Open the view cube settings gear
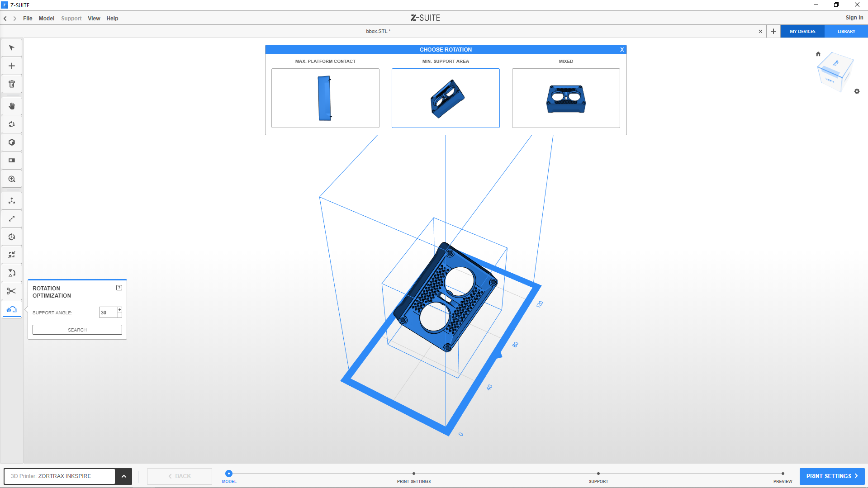This screenshot has width=868, height=488. click(x=857, y=91)
